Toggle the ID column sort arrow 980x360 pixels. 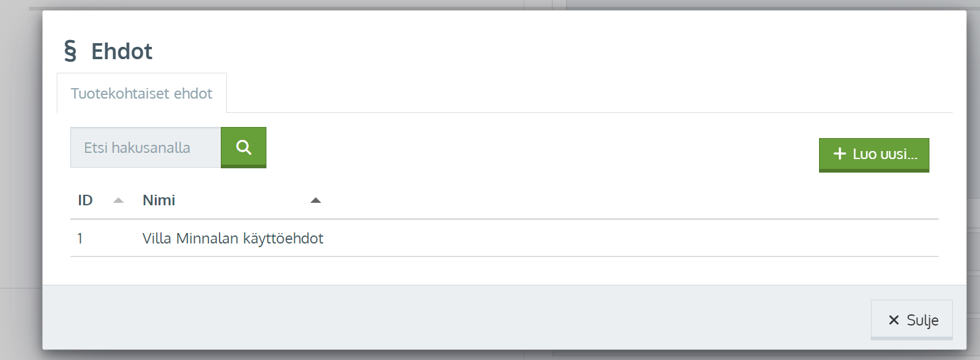tap(118, 200)
